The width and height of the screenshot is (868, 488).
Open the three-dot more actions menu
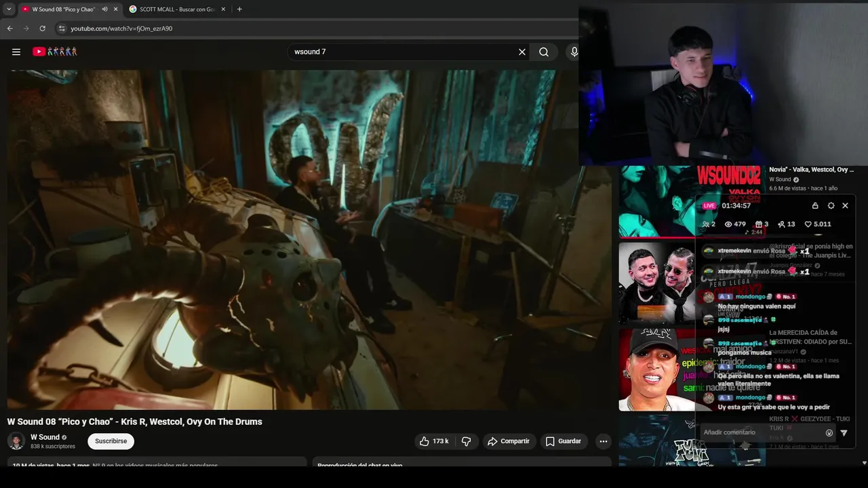point(603,441)
